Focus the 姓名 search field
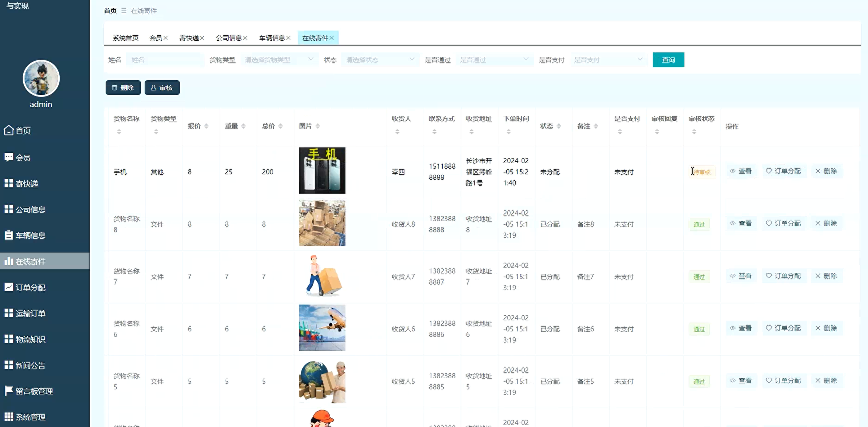 pos(165,60)
